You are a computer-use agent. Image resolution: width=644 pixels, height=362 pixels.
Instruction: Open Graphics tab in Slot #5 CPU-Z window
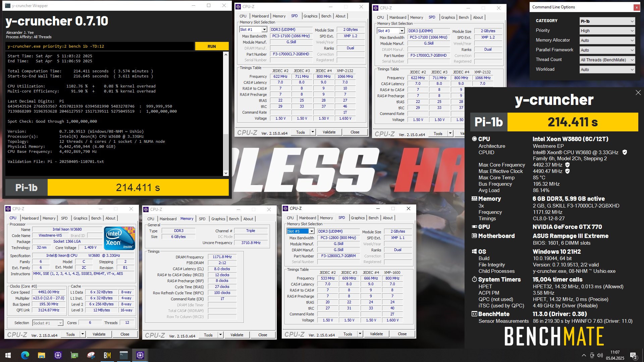358,218
